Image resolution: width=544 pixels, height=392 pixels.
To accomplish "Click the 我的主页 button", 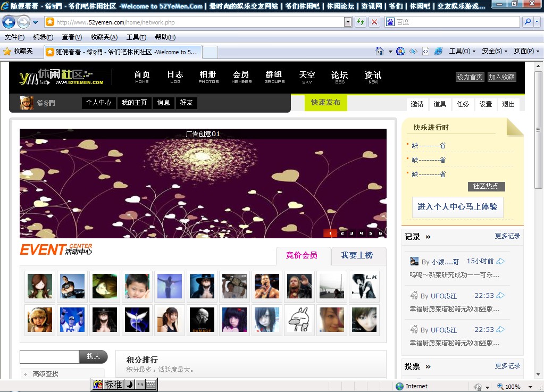I will pos(134,103).
